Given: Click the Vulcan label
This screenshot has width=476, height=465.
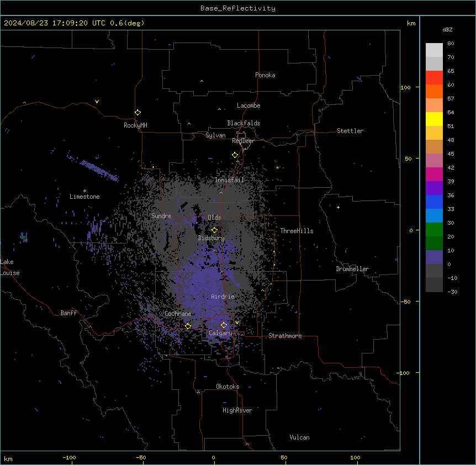Looking at the screenshot, I should point(299,437).
